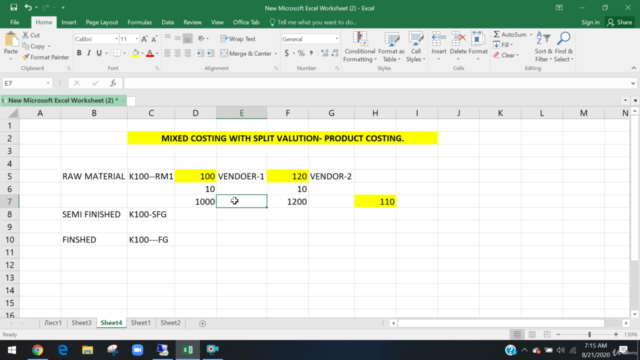Open Find & Select menu
The image size is (640, 360).
[564, 47]
